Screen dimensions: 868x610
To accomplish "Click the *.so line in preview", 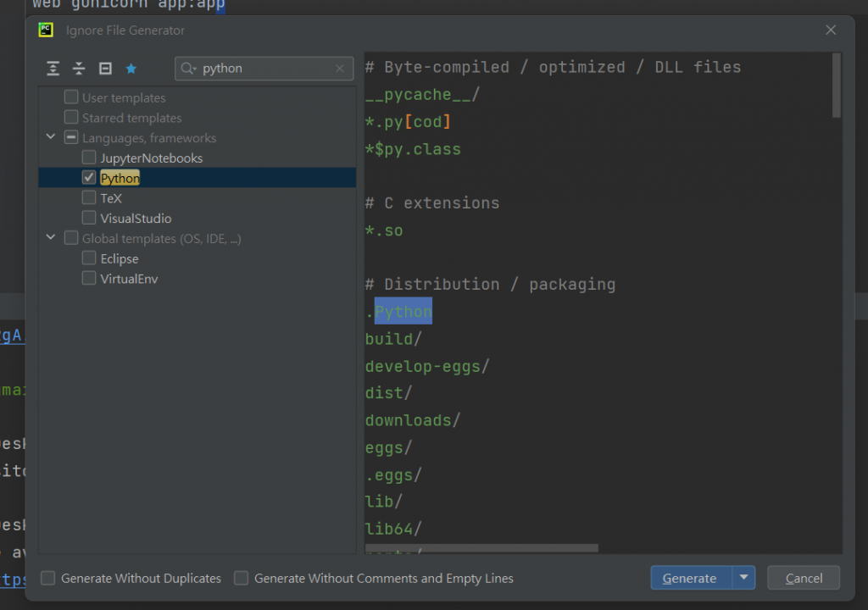I will [384, 230].
